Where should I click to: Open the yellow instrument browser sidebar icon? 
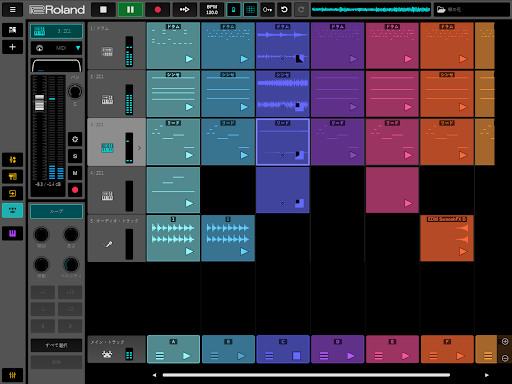(x=12, y=177)
